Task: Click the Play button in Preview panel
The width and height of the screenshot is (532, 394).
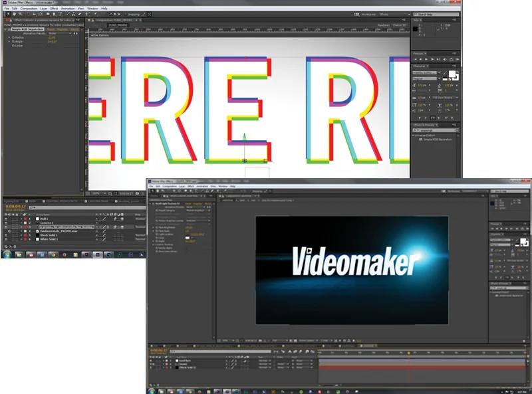Action: point(426,60)
